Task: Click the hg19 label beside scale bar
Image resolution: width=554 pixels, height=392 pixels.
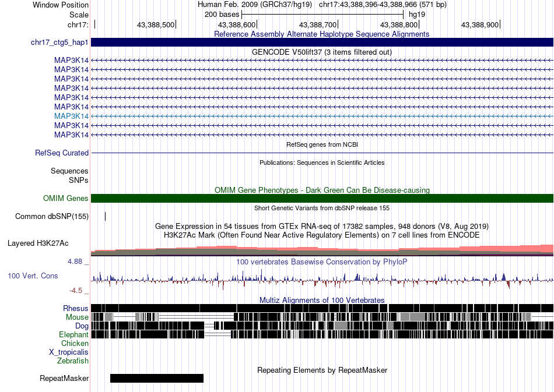Action: point(417,15)
